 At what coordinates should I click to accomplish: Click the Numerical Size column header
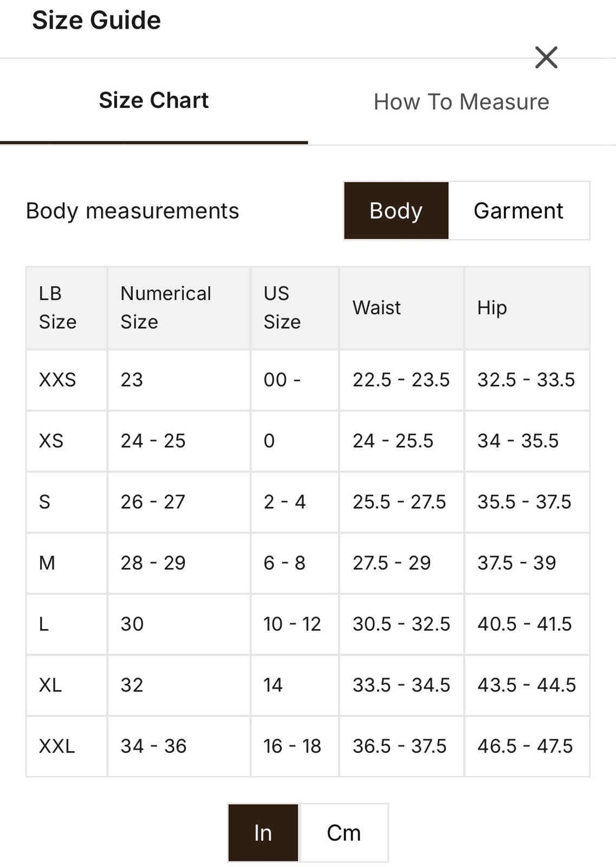tap(166, 308)
